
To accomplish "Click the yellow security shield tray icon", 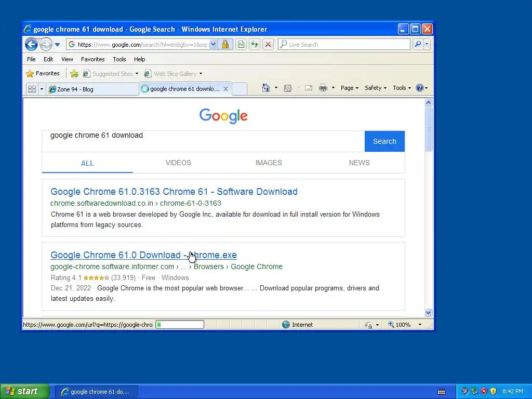I will (x=494, y=391).
